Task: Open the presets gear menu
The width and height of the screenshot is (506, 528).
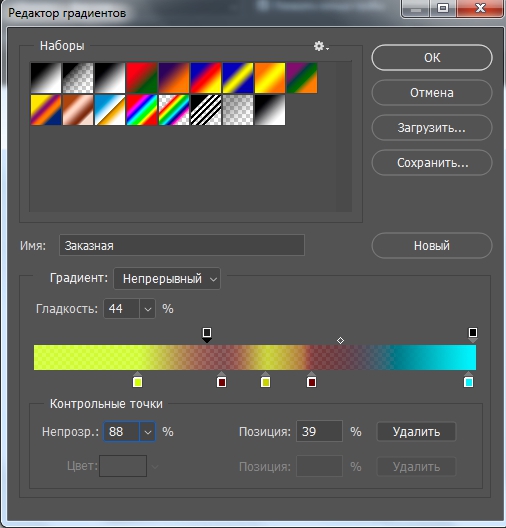Action: (321, 46)
